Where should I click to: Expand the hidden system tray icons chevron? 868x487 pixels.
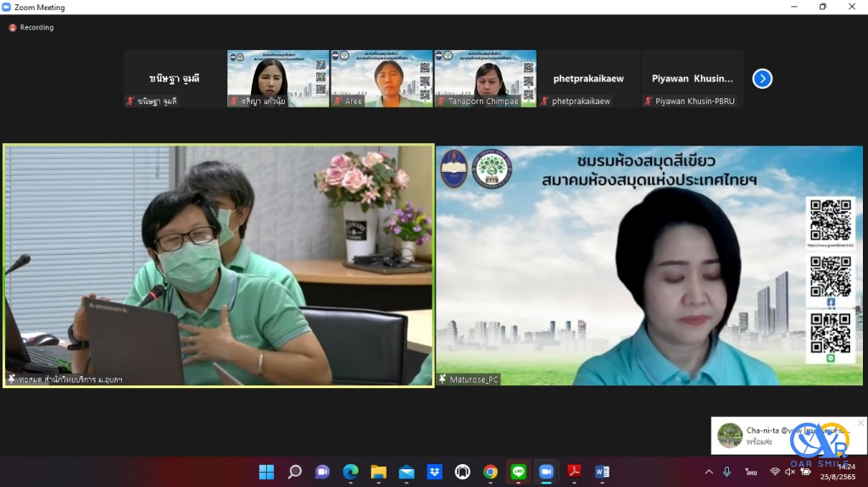(x=709, y=472)
